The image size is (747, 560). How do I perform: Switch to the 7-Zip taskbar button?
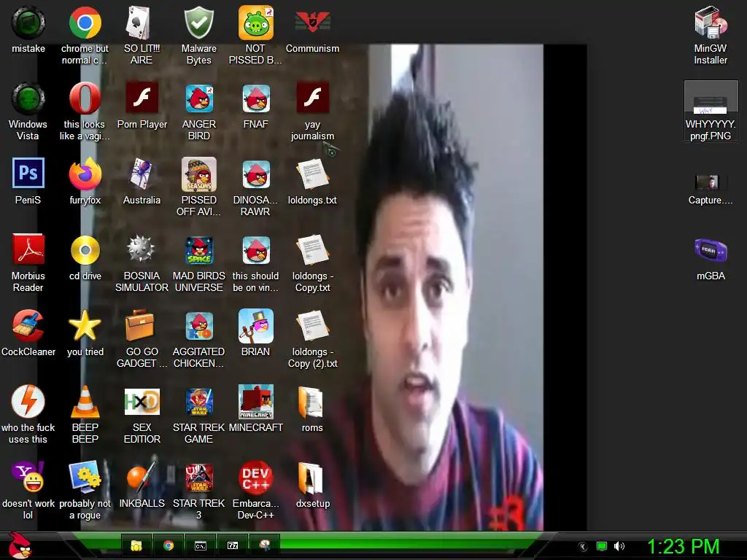pos(233,545)
